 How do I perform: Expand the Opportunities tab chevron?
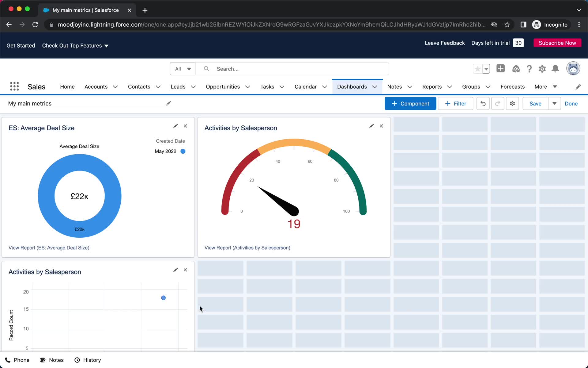[x=247, y=87]
